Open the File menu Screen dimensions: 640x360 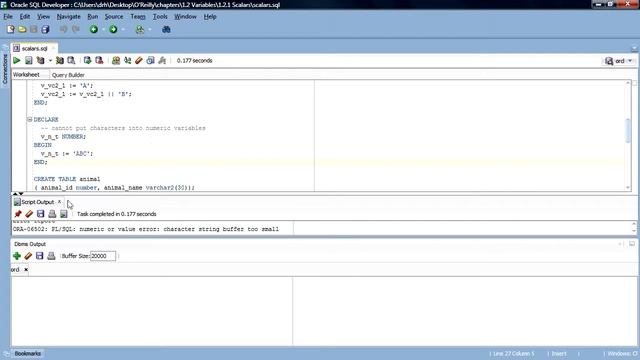point(8,17)
